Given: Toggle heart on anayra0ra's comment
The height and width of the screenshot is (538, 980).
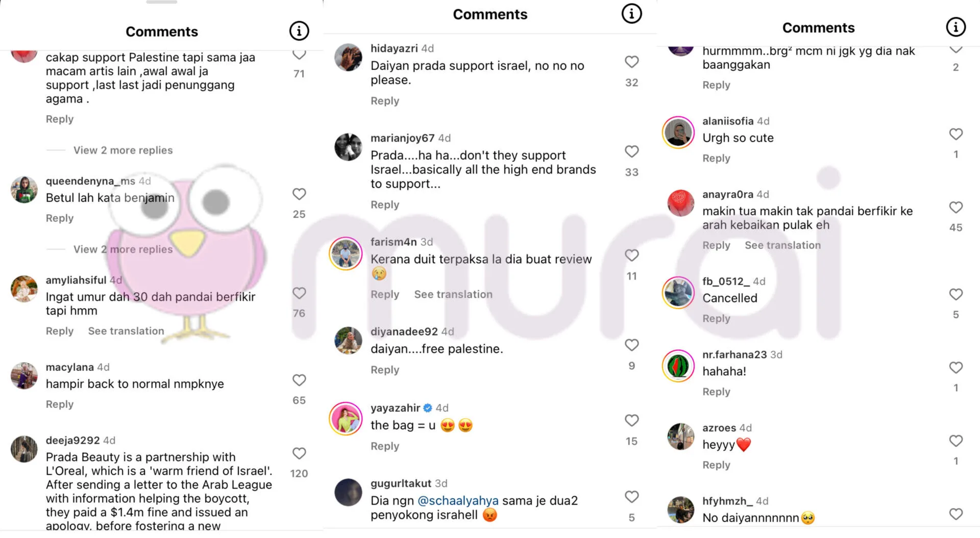Looking at the screenshot, I should (x=955, y=208).
